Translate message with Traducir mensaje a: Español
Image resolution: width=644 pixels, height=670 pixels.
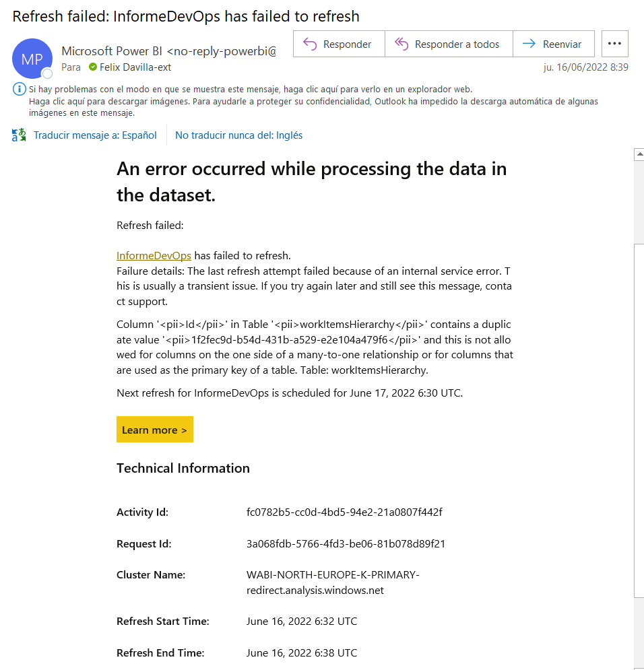click(95, 135)
